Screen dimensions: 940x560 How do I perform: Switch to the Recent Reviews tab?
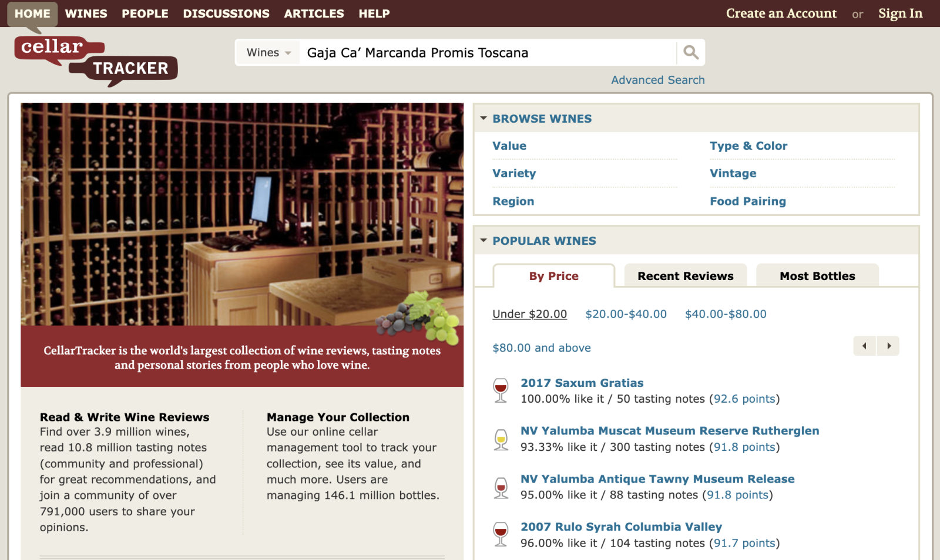click(686, 276)
